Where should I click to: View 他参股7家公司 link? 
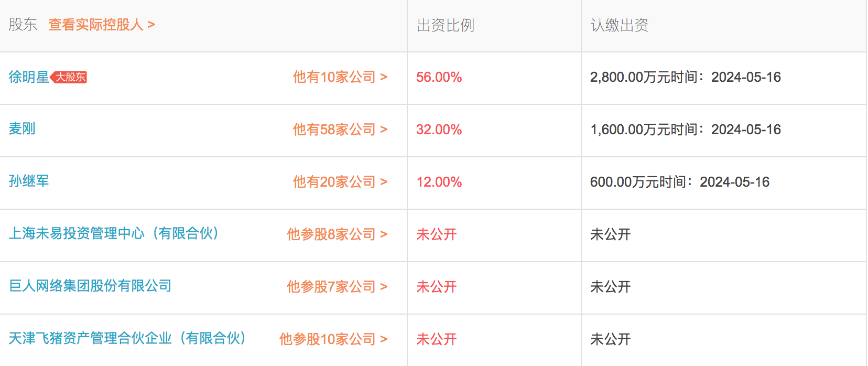click(337, 287)
